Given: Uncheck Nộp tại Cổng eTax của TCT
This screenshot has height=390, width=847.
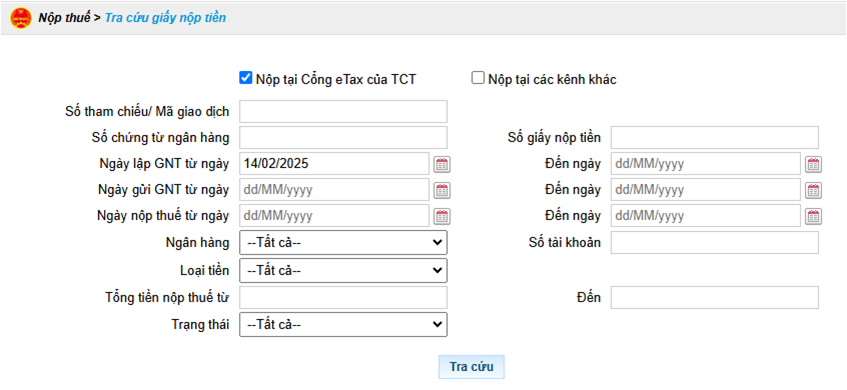Looking at the screenshot, I should [246, 78].
